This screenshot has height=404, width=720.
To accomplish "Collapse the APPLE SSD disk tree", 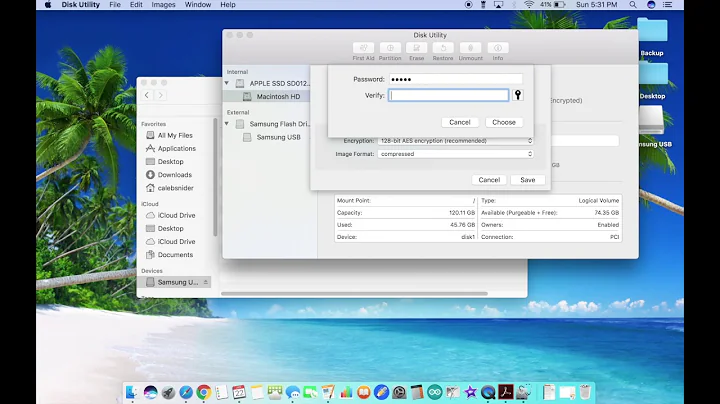I will click(x=227, y=83).
